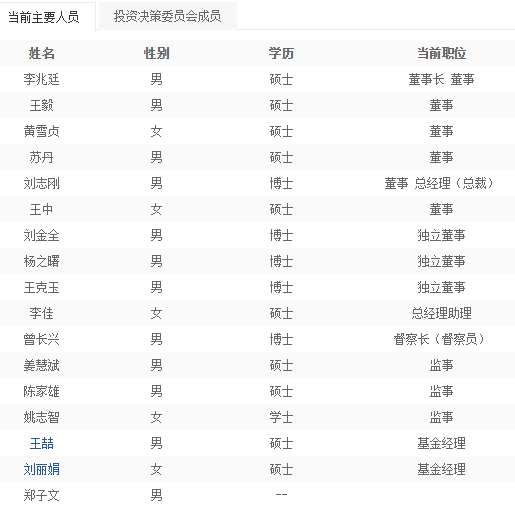
Task: Click the 姓名 column header
Action: [42, 53]
